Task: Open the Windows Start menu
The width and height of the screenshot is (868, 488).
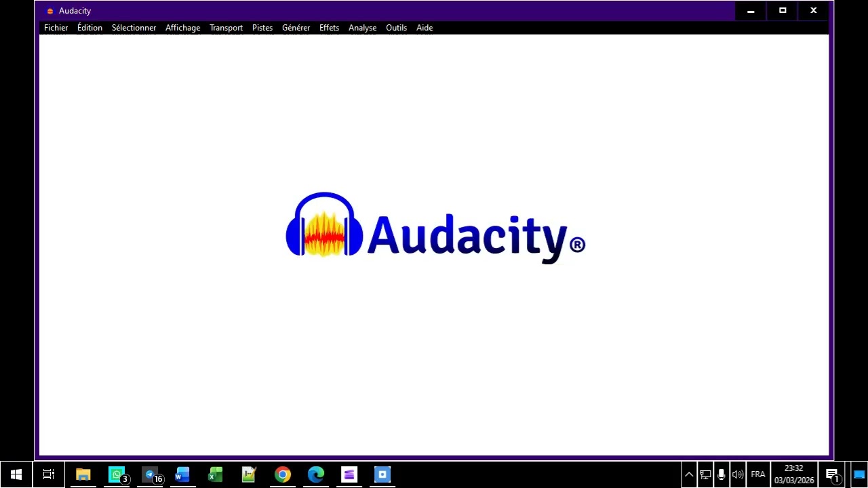Action: point(16,474)
